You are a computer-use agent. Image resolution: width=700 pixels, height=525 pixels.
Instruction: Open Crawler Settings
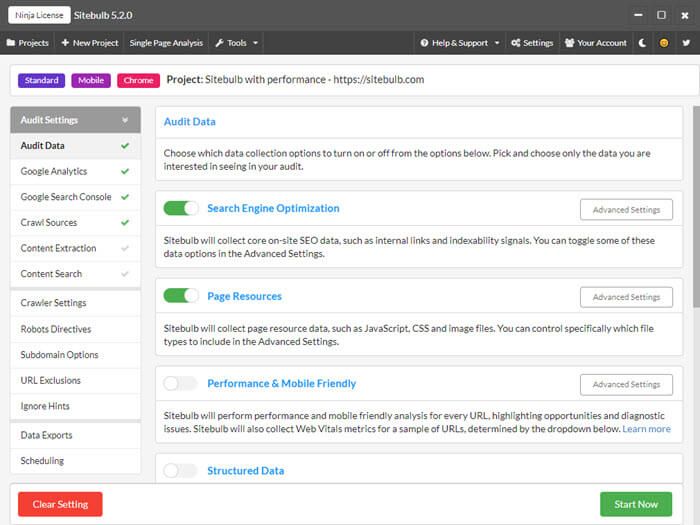pos(75,303)
